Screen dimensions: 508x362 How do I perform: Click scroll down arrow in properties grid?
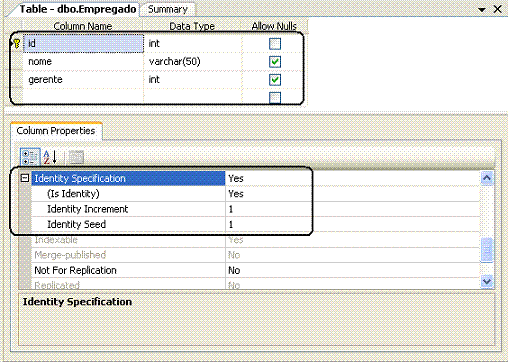(x=487, y=282)
